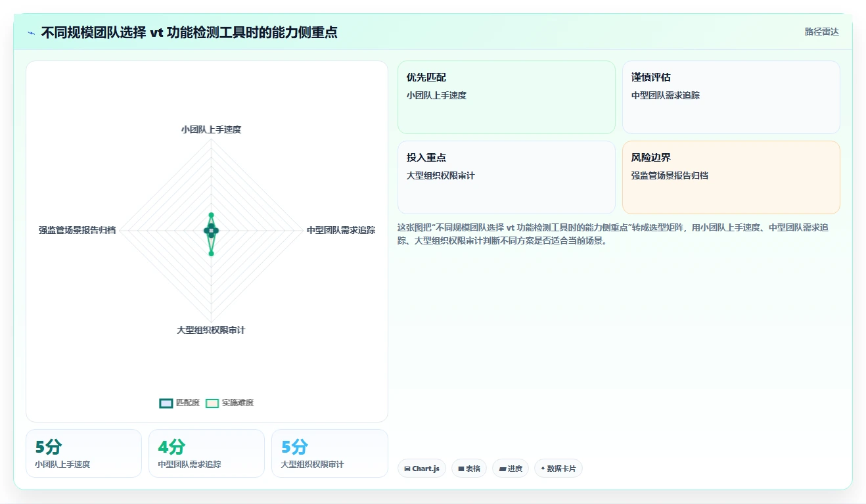Screen dimensions: 866x504
Task: Click the 5分 大型组织权限审计 stat card
Action: tap(329, 453)
